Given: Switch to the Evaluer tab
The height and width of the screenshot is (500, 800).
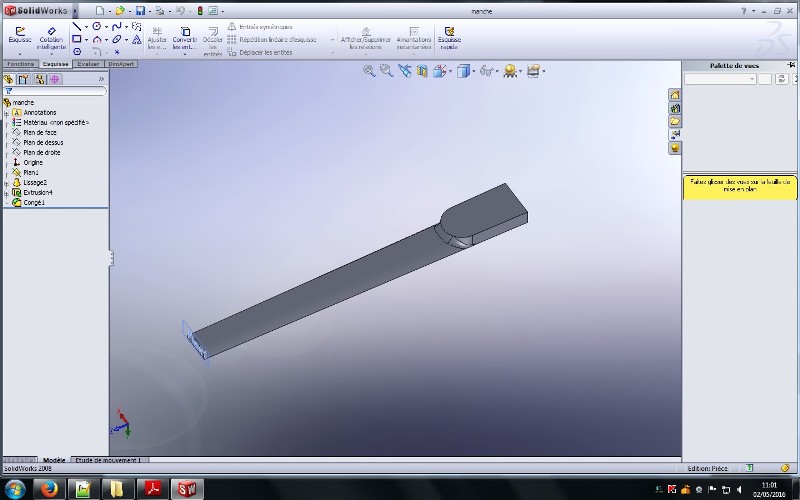Looking at the screenshot, I should [x=88, y=63].
